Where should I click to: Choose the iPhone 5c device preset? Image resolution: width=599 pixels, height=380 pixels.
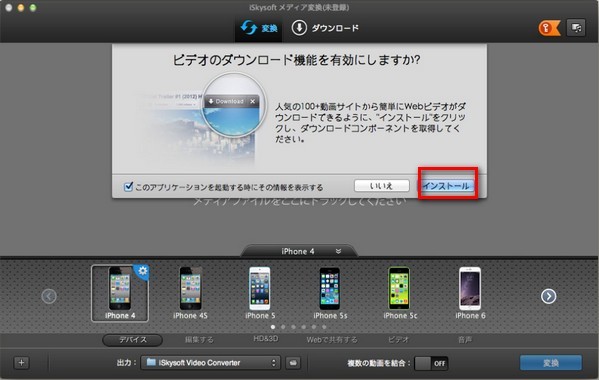click(400, 293)
